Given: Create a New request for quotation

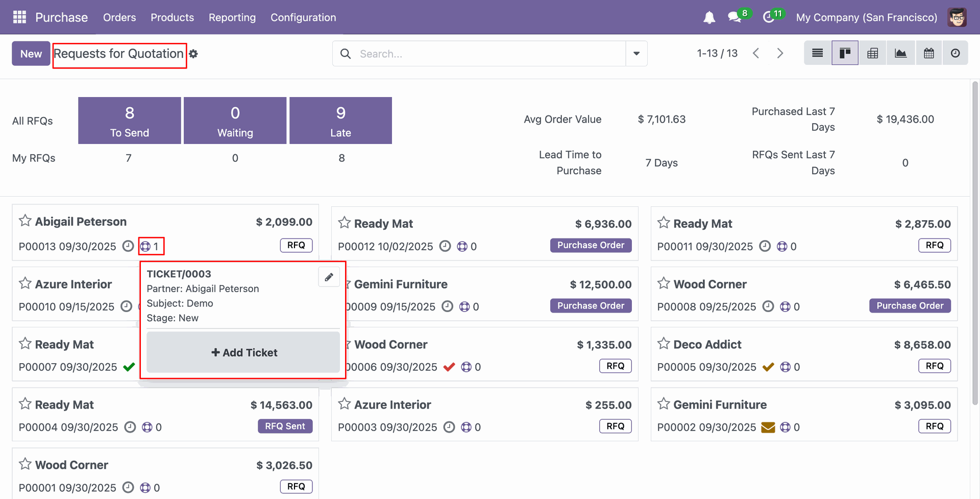Looking at the screenshot, I should 31,54.
